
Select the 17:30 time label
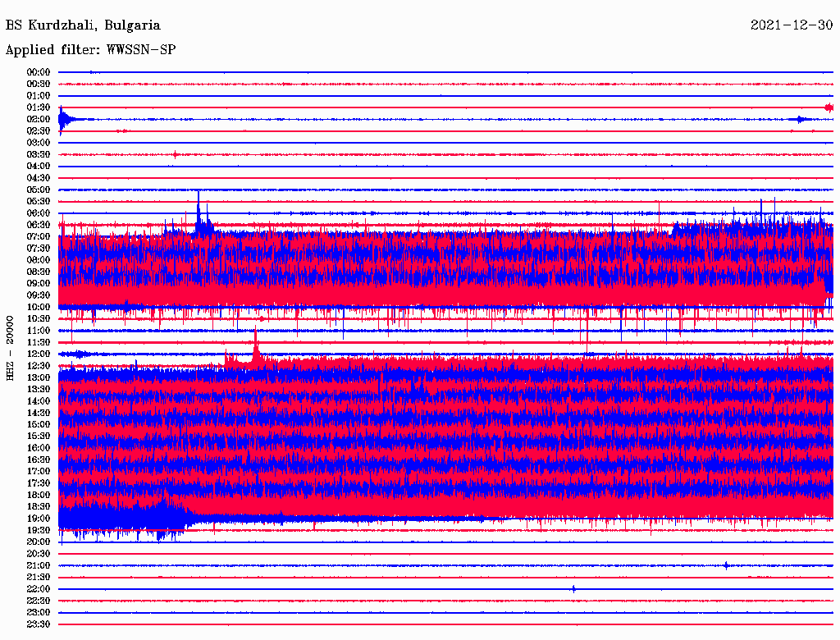(39, 483)
